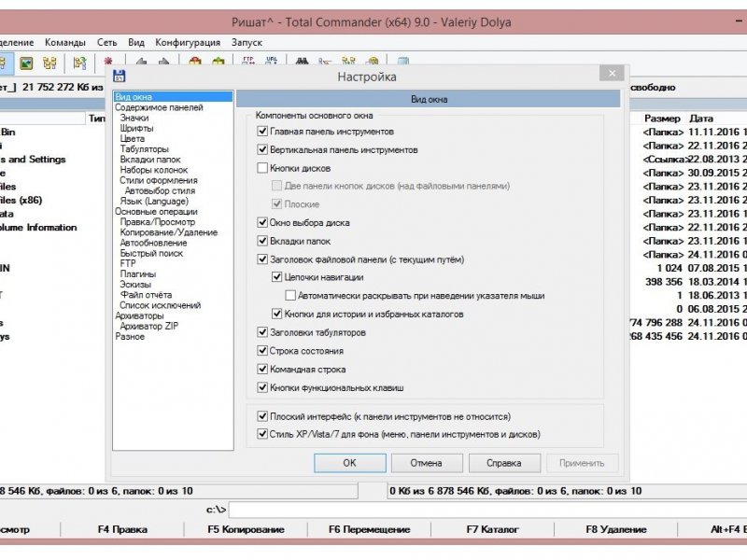Open the Шрифты settings page
Screen dimensions: 747x560
136,129
